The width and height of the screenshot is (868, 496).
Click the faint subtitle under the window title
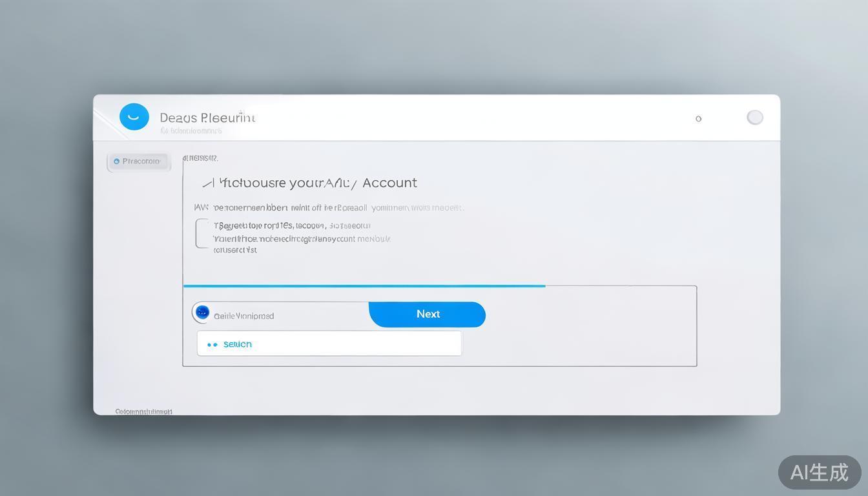point(191,131)
